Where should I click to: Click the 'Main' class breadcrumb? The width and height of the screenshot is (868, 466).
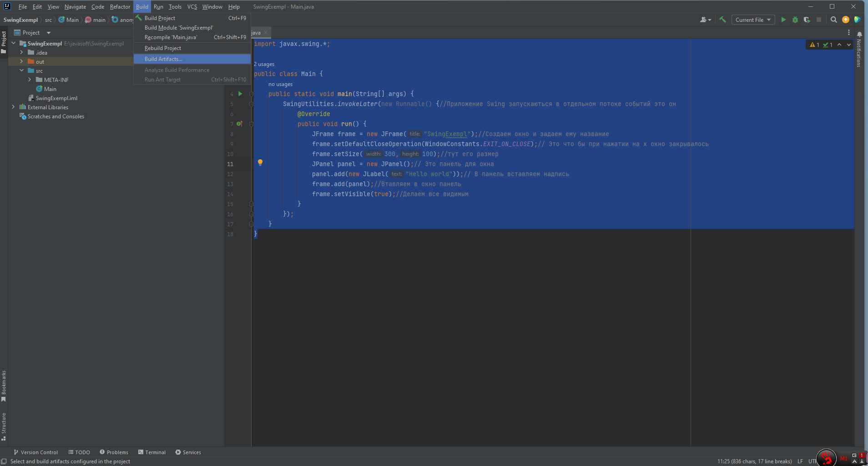tap(69, 20)
